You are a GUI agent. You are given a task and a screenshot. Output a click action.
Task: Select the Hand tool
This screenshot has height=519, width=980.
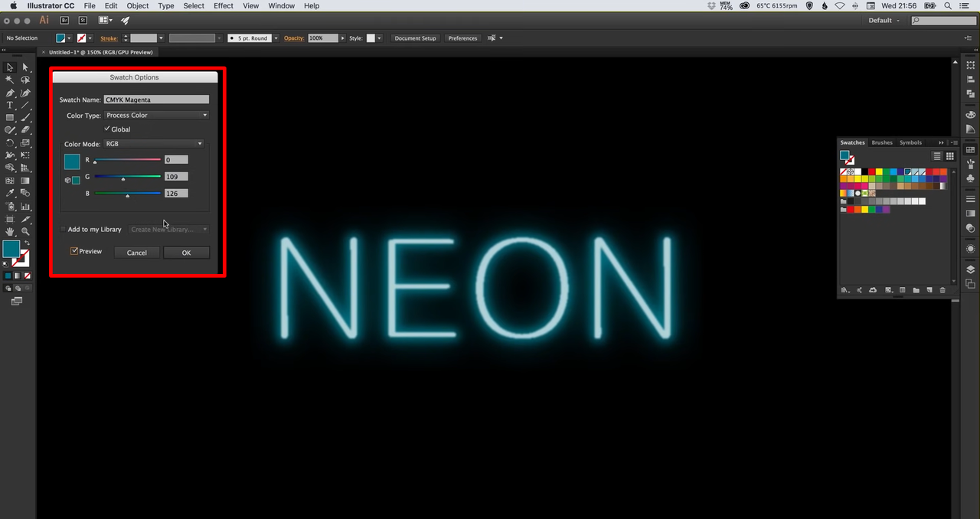[10, 231]
